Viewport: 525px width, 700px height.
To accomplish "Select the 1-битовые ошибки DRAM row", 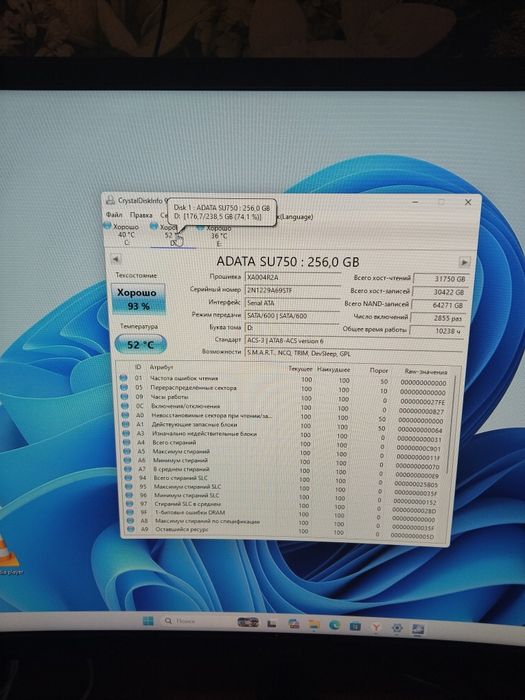I will [283, 514].
